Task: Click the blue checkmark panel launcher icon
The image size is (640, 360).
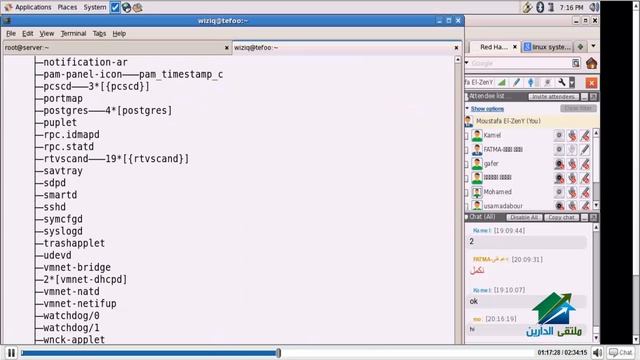Action: pos(115,7)
